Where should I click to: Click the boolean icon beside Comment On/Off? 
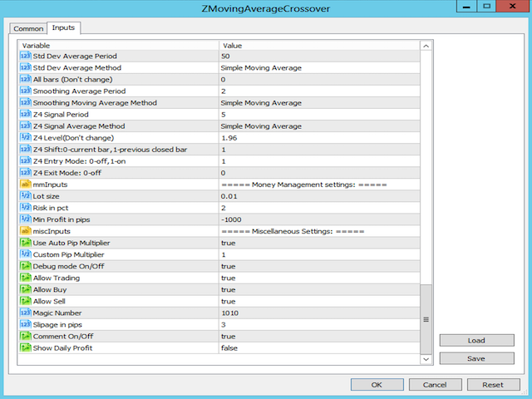[x=26, y=336]
